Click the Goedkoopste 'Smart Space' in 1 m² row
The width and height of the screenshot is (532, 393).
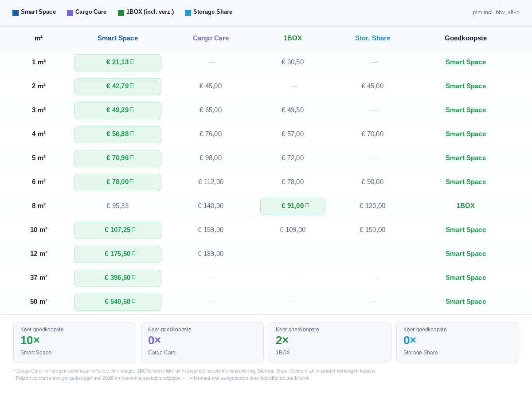[x=465, y=62]
